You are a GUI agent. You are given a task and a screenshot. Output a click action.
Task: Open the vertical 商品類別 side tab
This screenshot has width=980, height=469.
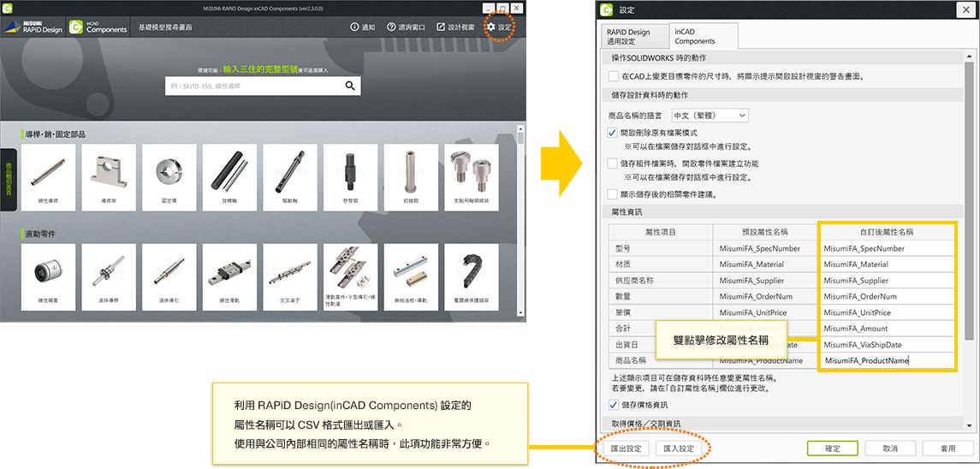pos(8,179)
